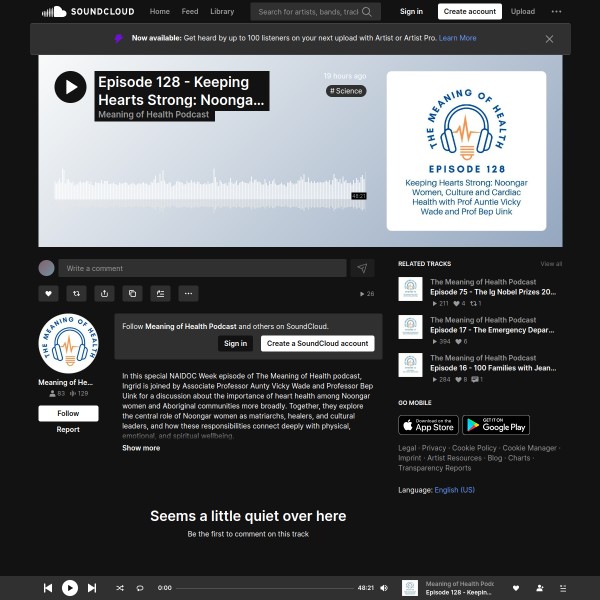
Task: Open the more options menu in top navigation
Action: pyautogui.click(x=556, y=12)
